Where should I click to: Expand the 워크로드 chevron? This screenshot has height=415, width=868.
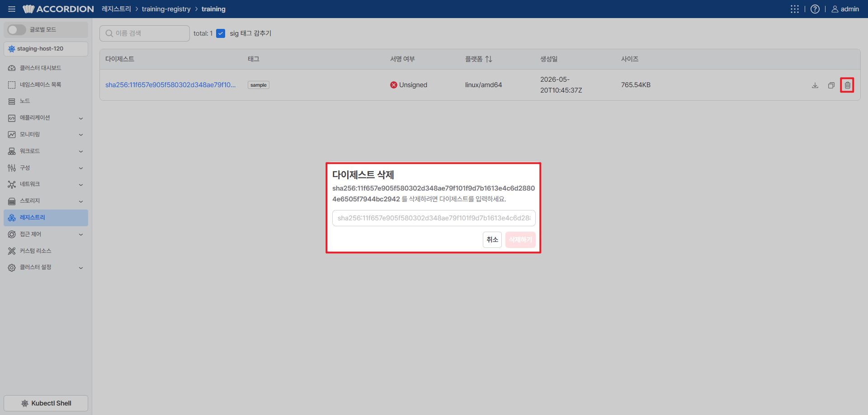tap(81, 151)
